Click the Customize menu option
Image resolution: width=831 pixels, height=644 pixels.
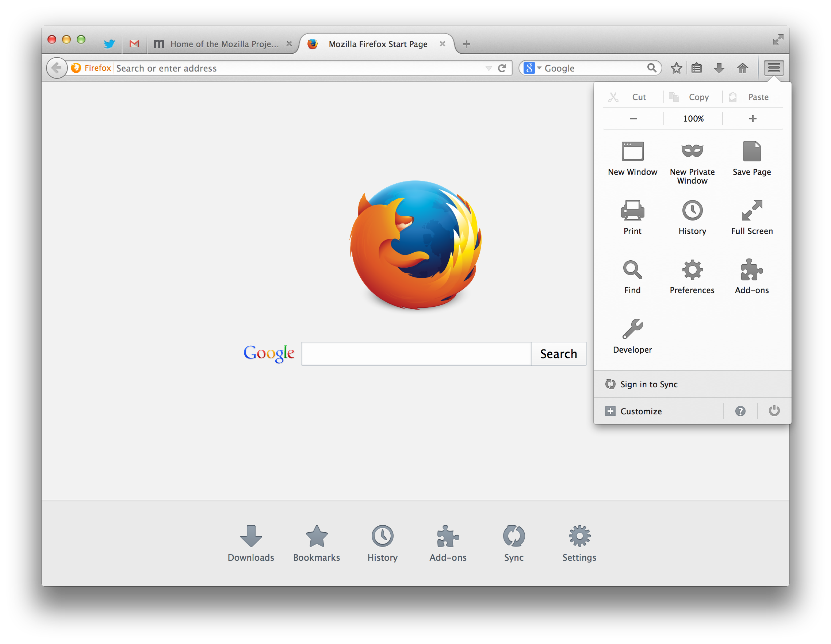click(x=641, y=411)
